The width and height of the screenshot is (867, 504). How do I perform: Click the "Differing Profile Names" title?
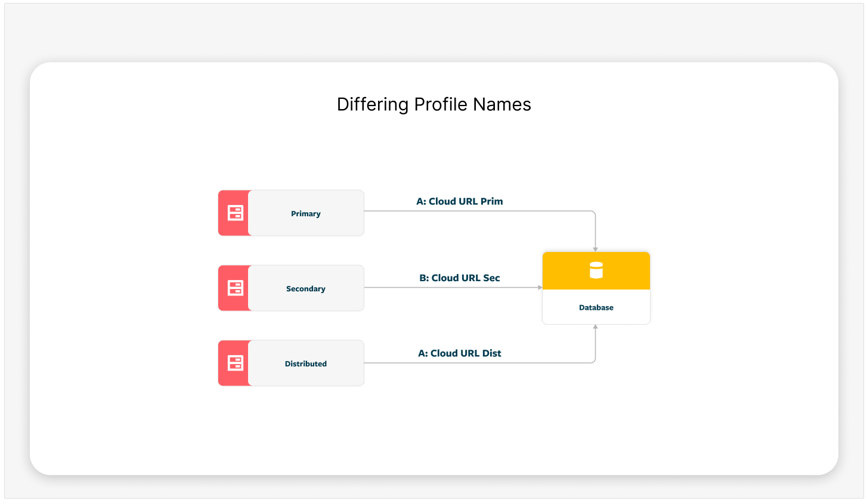[433, 104]
